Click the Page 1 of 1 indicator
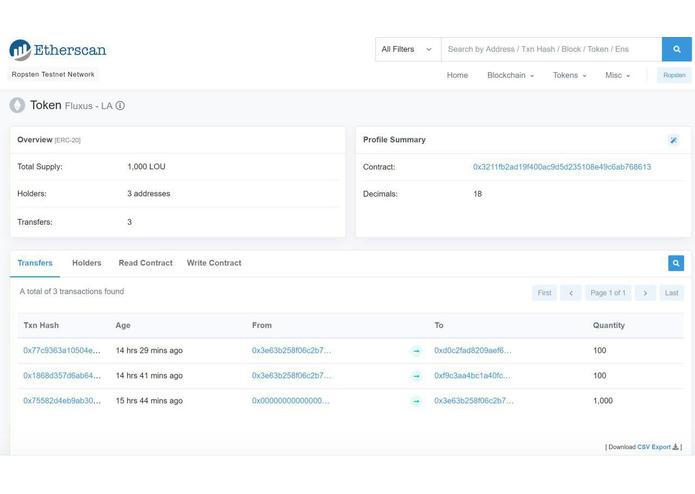This screenshot has width=695, height=494. point(608,293)
